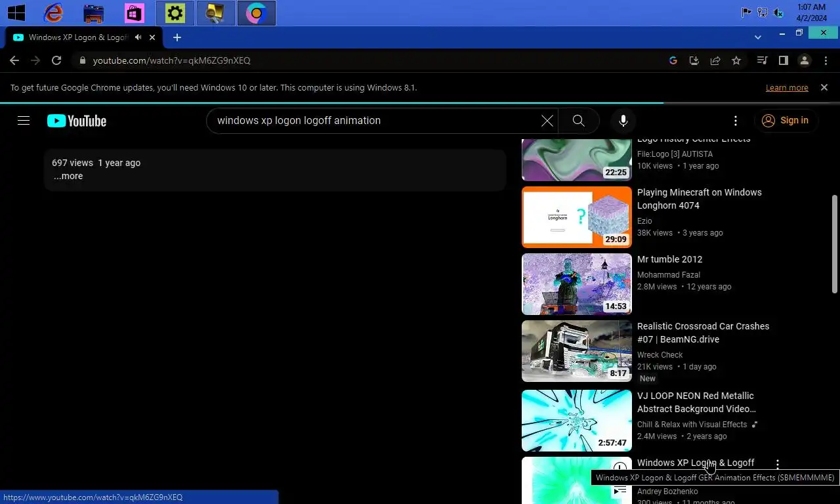This screenshot has width=840, height=504.
Task: Open the media control icon in Chrome toolbar
Action: point(762,60)
